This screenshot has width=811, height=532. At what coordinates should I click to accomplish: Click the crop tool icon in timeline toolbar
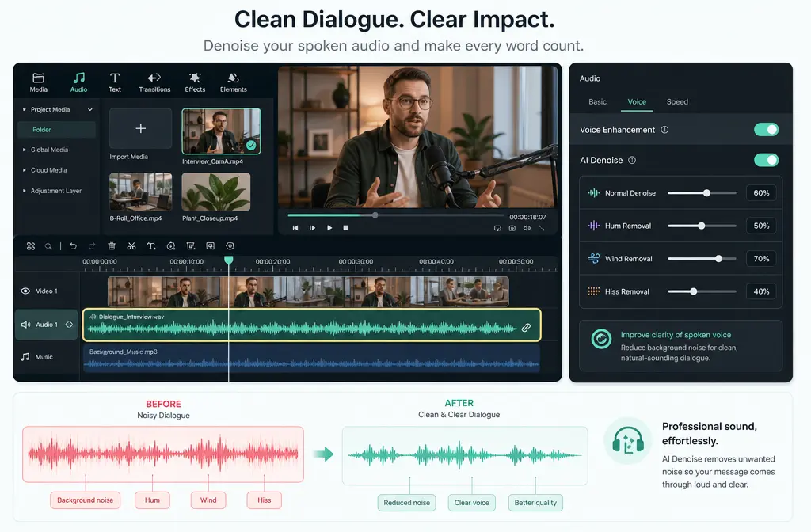click(191, 246)
